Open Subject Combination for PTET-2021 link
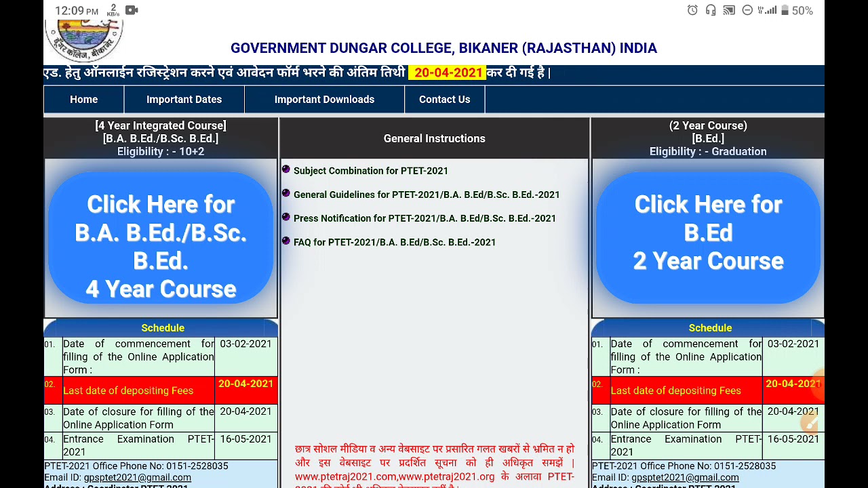 370,171
